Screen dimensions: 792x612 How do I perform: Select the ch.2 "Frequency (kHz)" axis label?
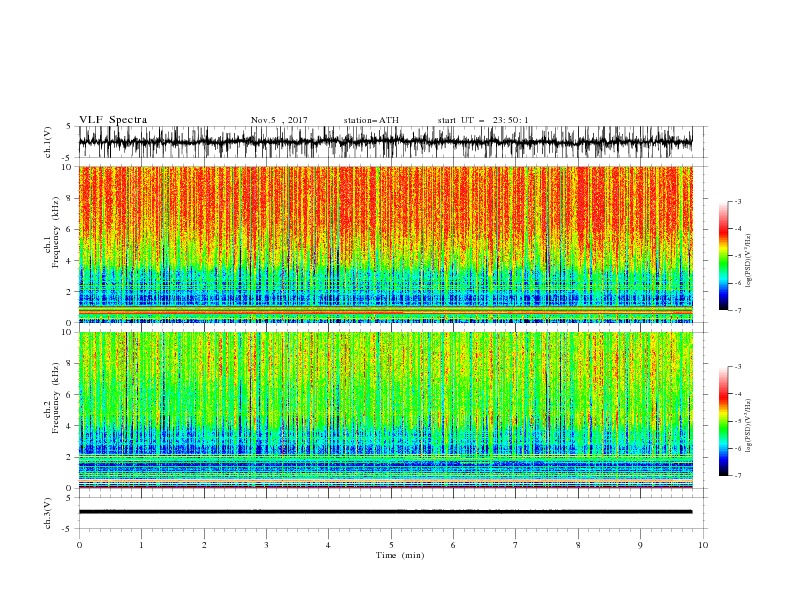click(55, 398)
